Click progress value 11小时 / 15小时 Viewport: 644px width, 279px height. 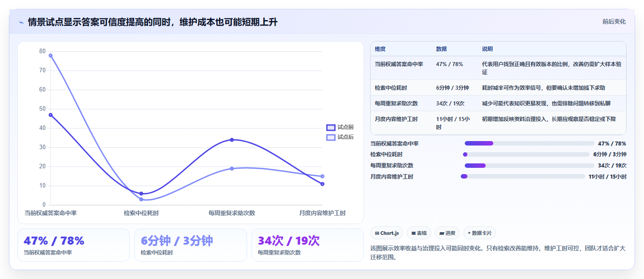607,176
